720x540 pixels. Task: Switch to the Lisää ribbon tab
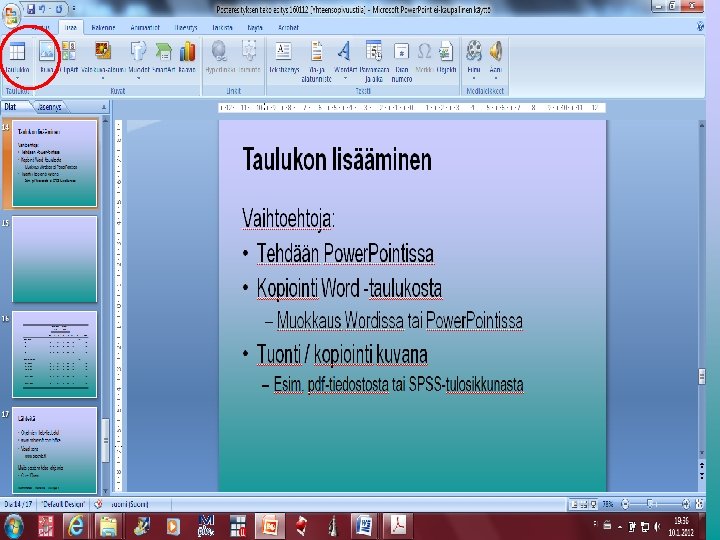[x=70, y=28]
